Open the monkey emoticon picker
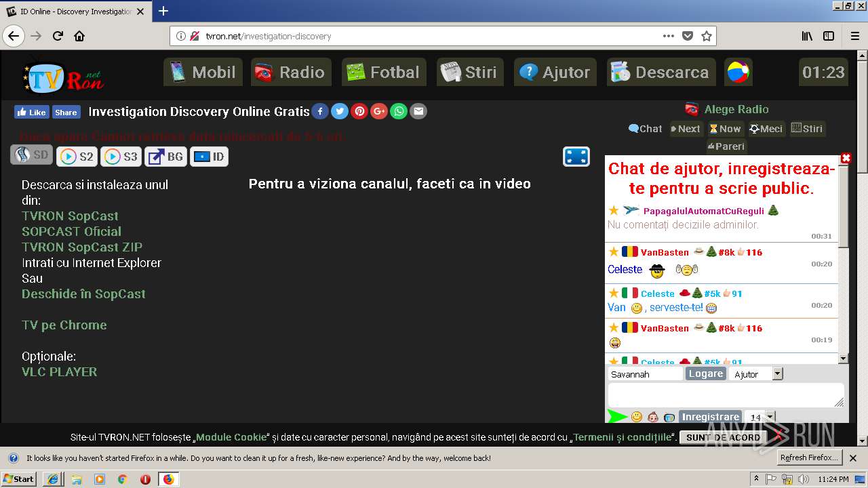This screenshot has height=488, width=868. 653,417
